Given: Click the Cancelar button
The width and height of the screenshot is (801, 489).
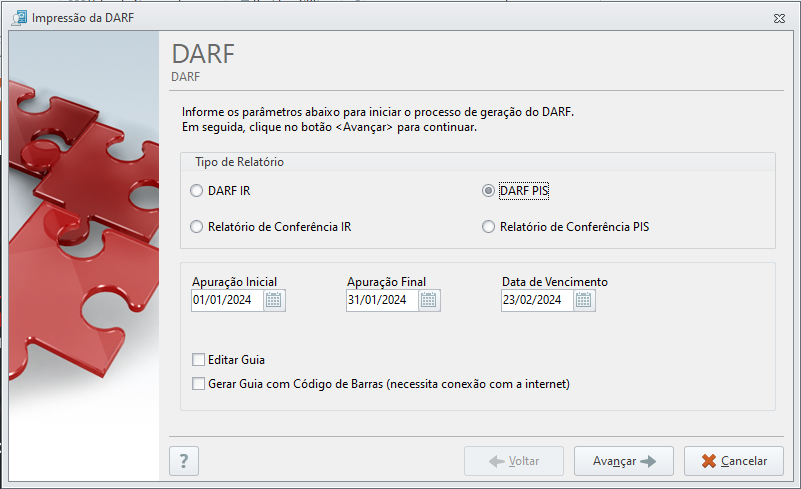Looking at the screenshot, I should click(734, 461).
